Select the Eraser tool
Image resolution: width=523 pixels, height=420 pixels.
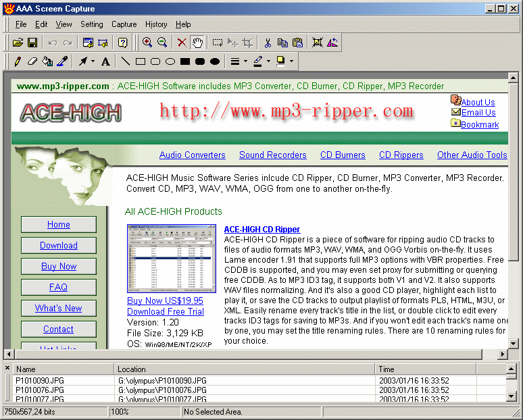point(32,61)
